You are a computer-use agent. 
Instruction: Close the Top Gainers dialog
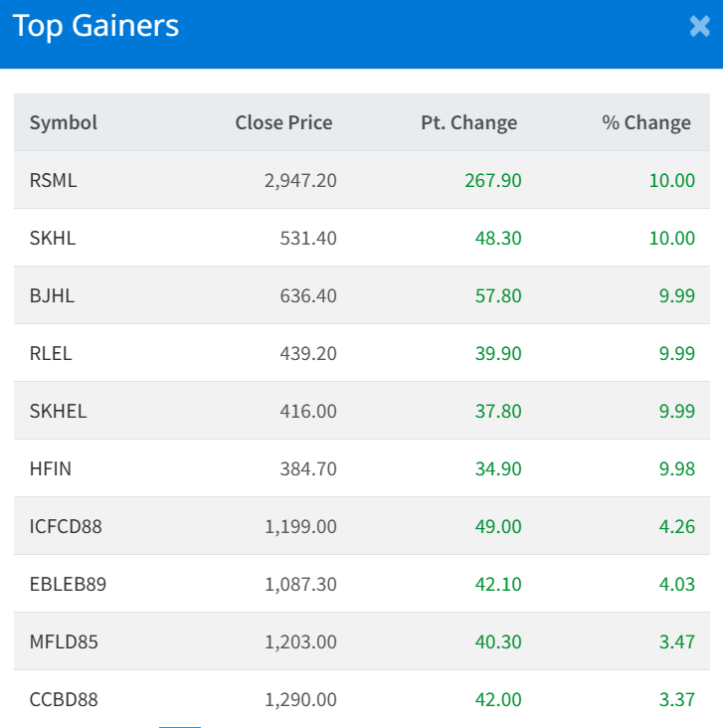(699, 27)
